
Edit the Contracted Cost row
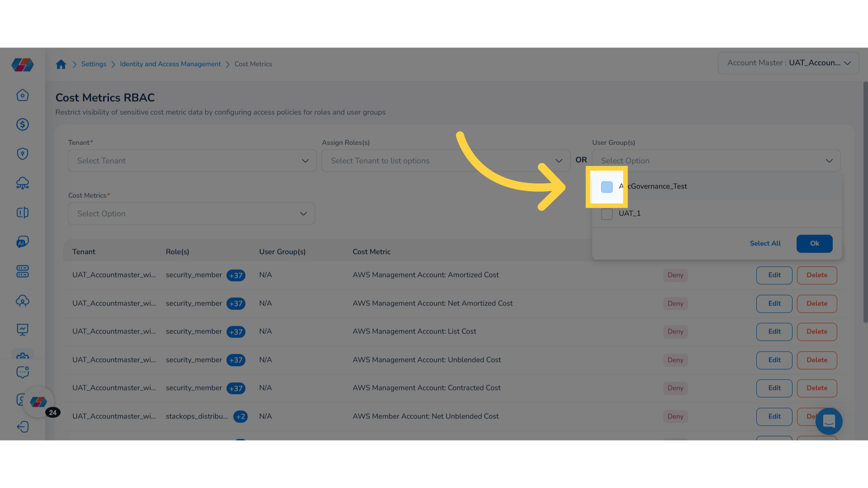tap(774, 388)
